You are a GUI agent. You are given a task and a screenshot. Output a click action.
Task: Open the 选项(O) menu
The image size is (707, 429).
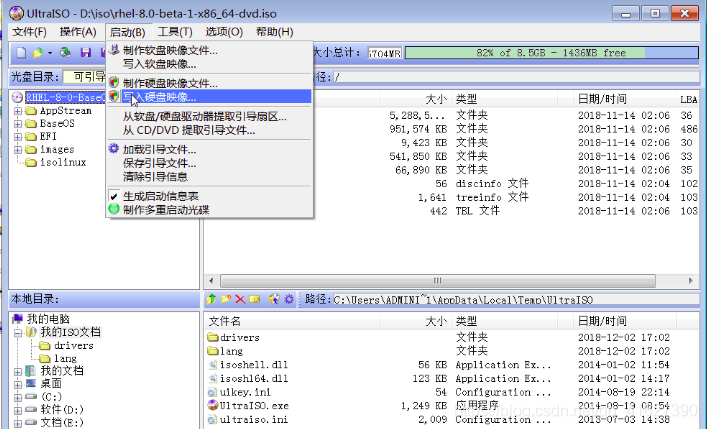point(224,32)
